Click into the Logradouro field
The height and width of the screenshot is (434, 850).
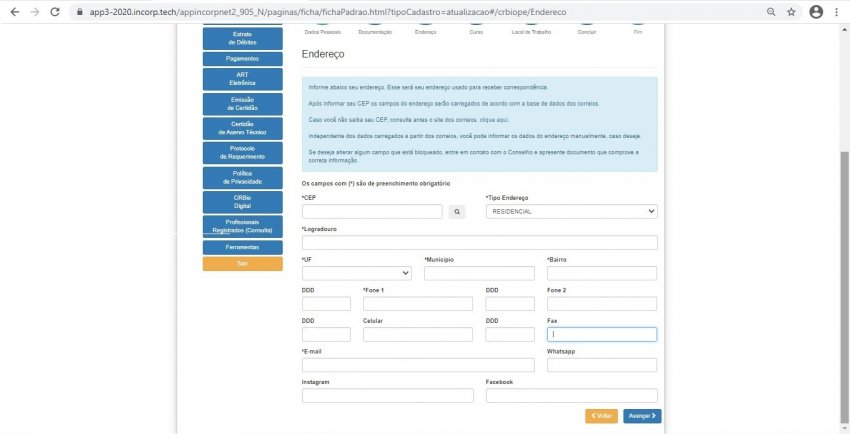tap(480, 242)
